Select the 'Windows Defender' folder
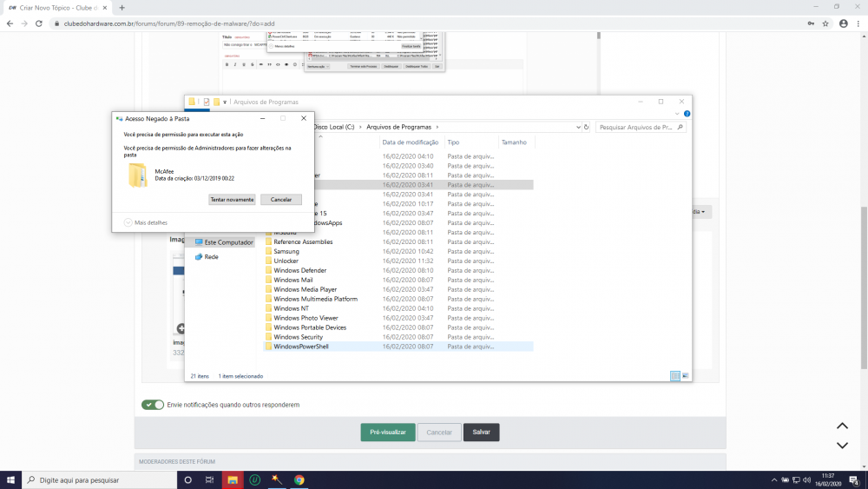This screenshot has height=489, width=868. tap(299, 270)
